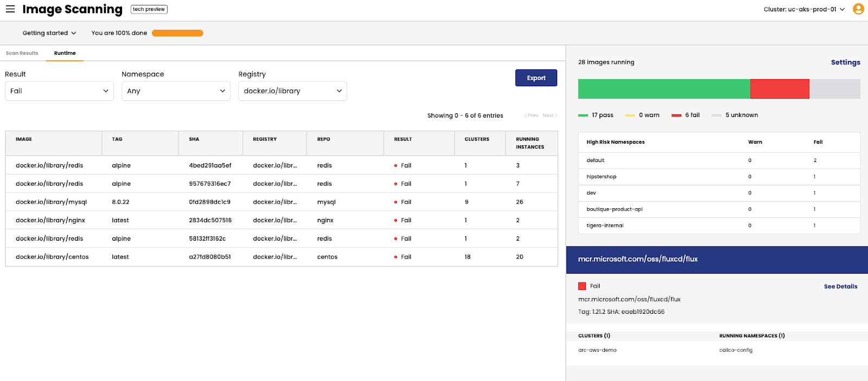Click the docker.io/library/centos image cell

click(x=52, y=257)
